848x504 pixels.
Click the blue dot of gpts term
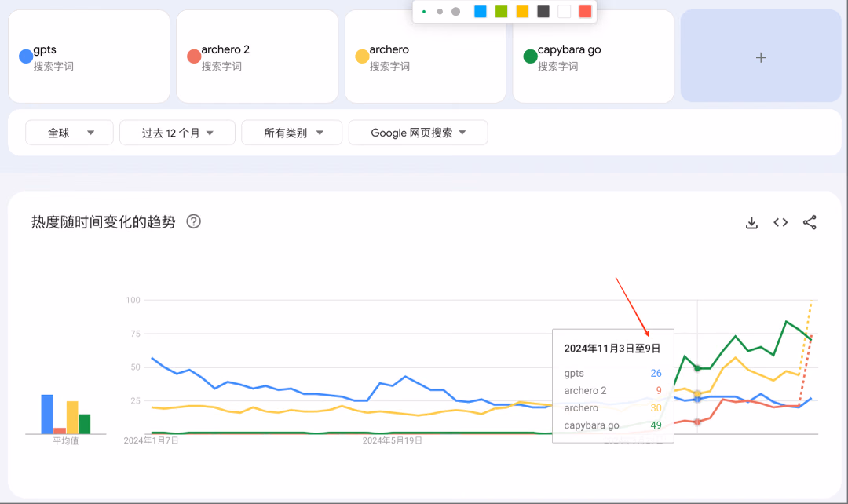tap(26, 57)
